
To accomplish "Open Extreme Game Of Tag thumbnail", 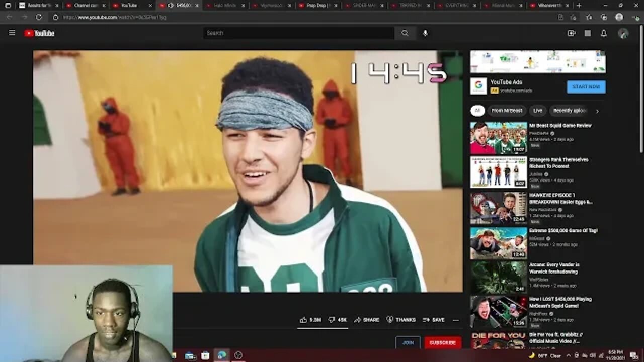I will pyautogui.click(x=499, y=243).
